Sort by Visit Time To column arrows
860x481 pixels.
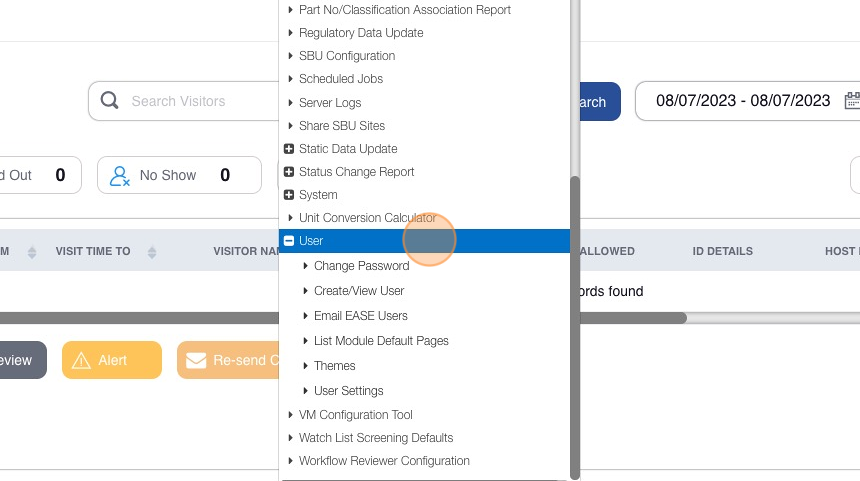[x=152, y=252]
